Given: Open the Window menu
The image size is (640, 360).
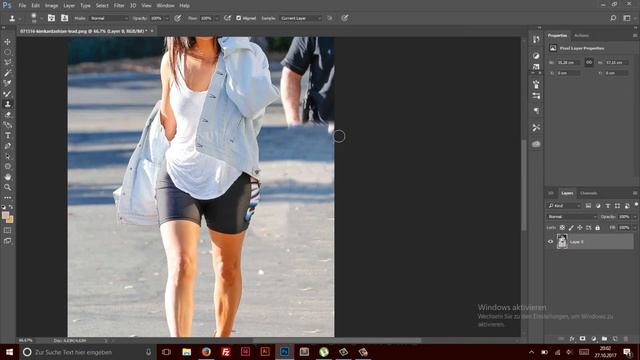Looking at the screenshot, I should 165,6.
